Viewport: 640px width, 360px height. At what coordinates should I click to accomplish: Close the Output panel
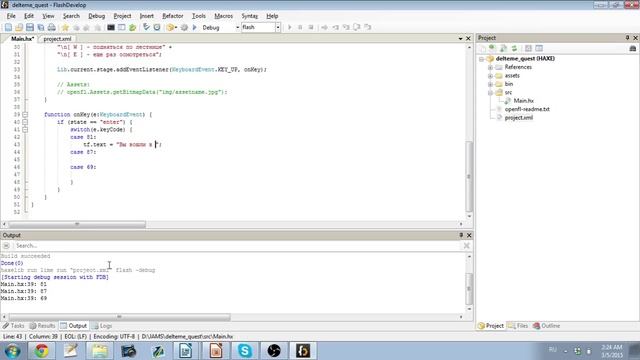click(469, 235)
